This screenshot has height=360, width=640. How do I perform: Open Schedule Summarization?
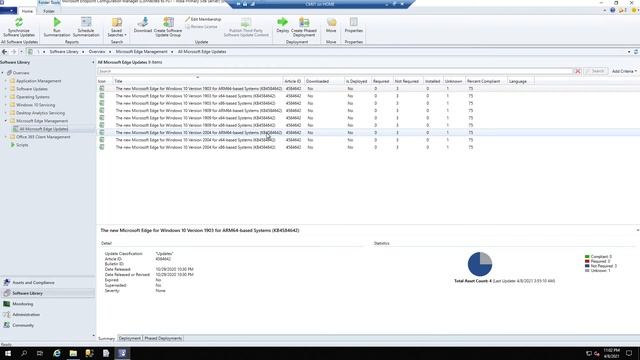pos(86,27)
